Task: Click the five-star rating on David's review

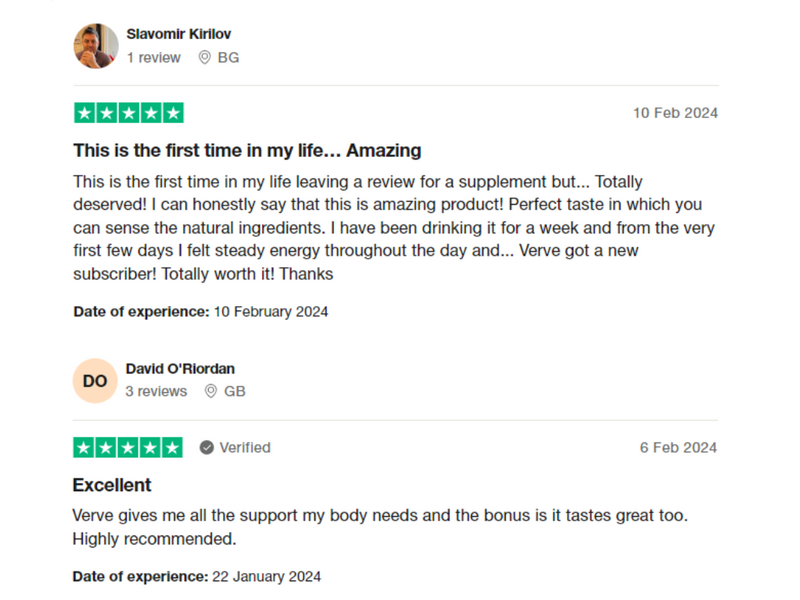Action: click(x=128, y=448)
